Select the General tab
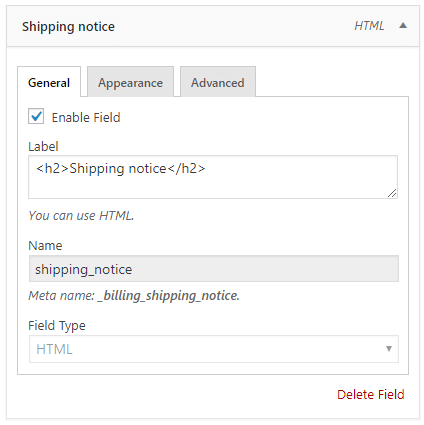Image resolution: width=424 pixels, height=425 pixels. 49,82
